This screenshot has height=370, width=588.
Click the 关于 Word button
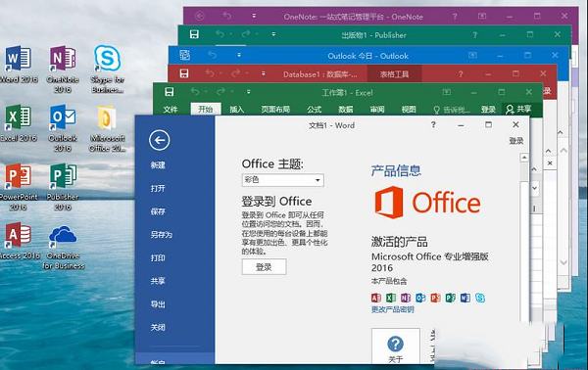point(396,347)
